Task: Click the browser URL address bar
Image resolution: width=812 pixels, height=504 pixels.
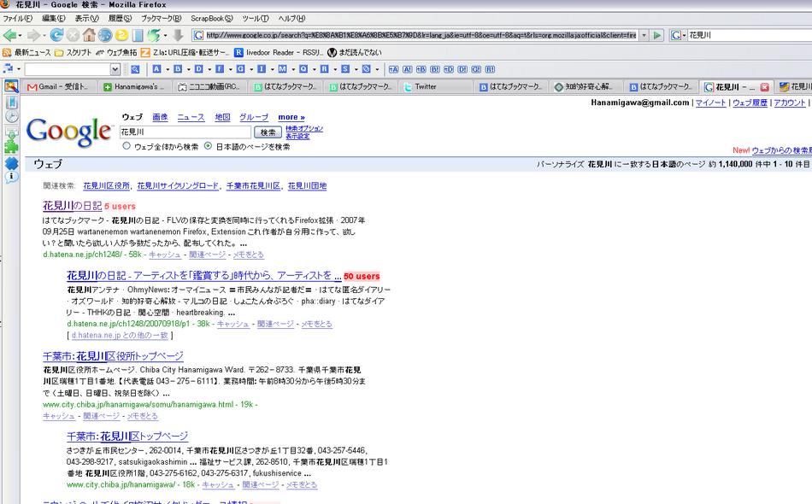Action: [x=421, y=35]
